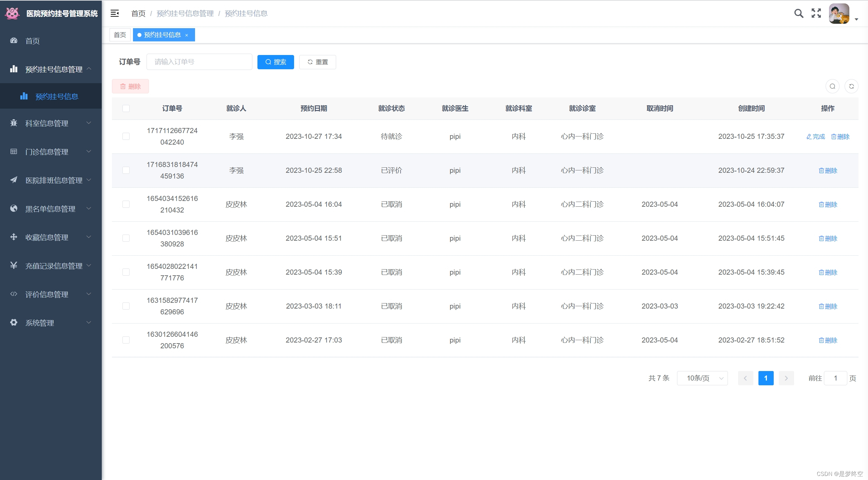Screen dimensions: 868x480
Task: Close the 预约挂号信息 tab with x
Action: (187, 35)
